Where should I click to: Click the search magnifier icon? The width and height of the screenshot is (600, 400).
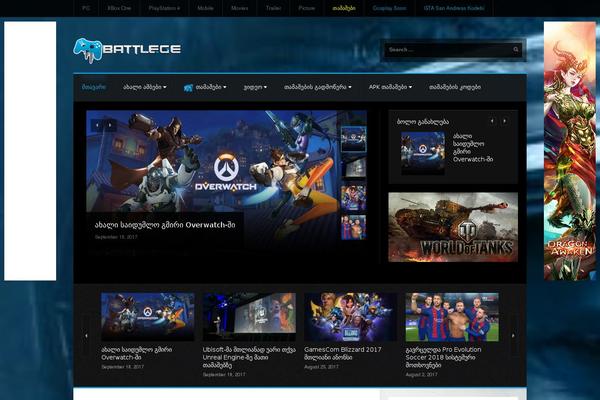[516, 49]
